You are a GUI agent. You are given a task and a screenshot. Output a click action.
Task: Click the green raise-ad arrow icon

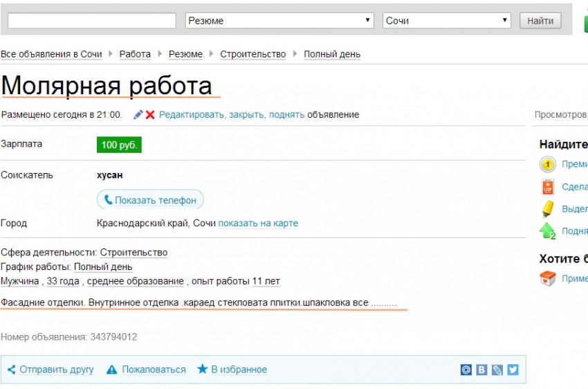tap(547, 231)
